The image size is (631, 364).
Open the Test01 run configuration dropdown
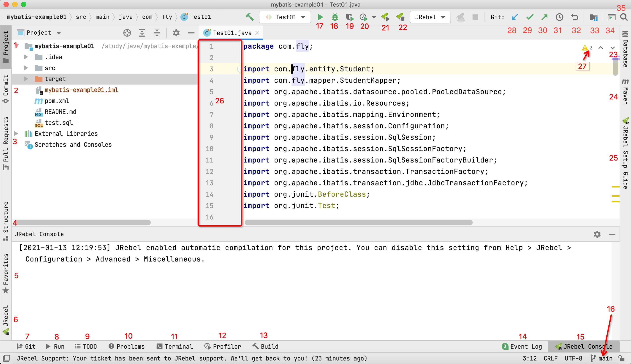click(x=285, y=17)
